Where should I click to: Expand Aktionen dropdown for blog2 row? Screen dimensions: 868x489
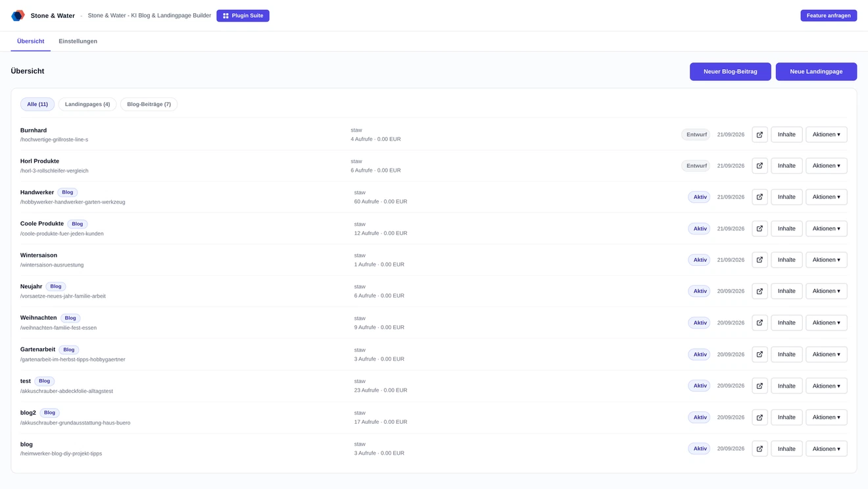pyautogui.click(x=826, y=417)
